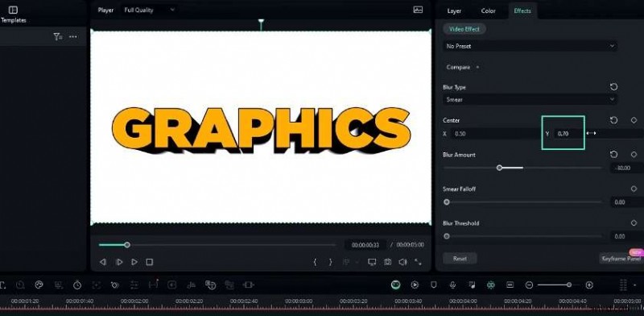Click the Smear Falloff slider handle

tap(447, 202)
